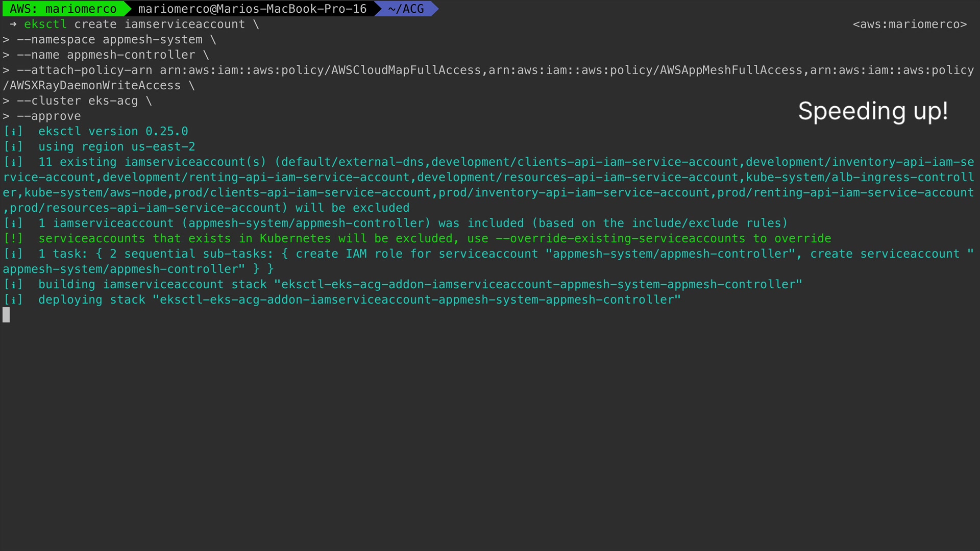Click the [i] marker beside deploying stack
The image size is (980, 551).
pos(13,299)
